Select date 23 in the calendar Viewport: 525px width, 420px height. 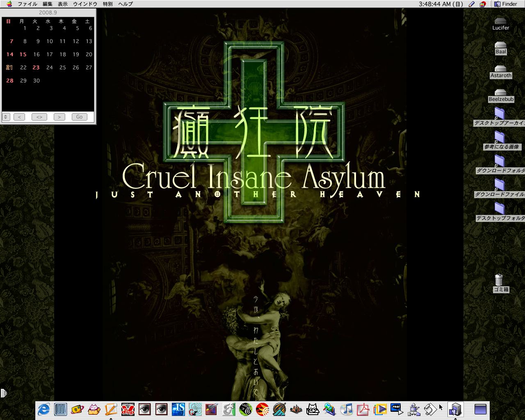point(36,67)
